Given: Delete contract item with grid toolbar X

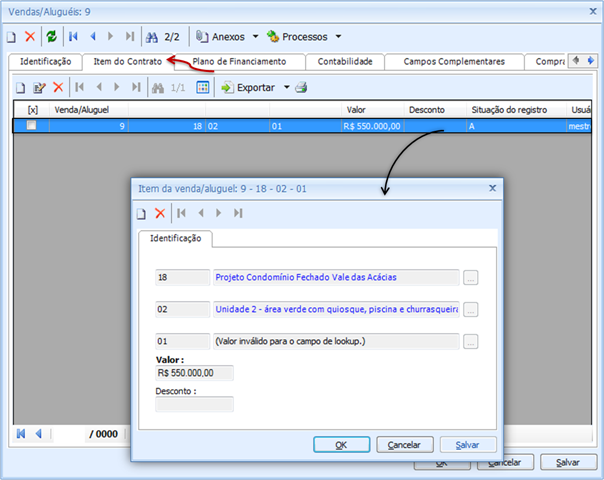Looking at the screenshot, I should [58, 87].
